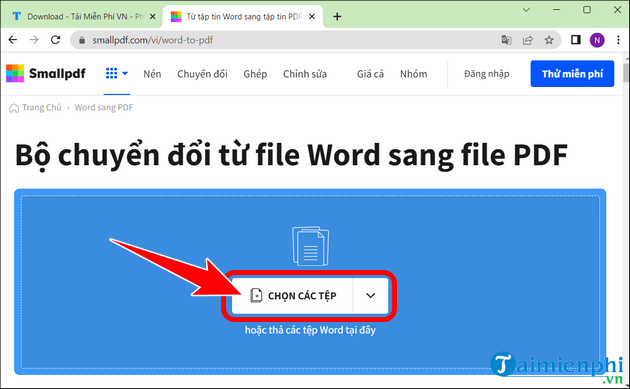Viewport: 630px width, 389px height.
Task: Minimize the browser window
Action: pyautogui.click(x=556, y=10)
